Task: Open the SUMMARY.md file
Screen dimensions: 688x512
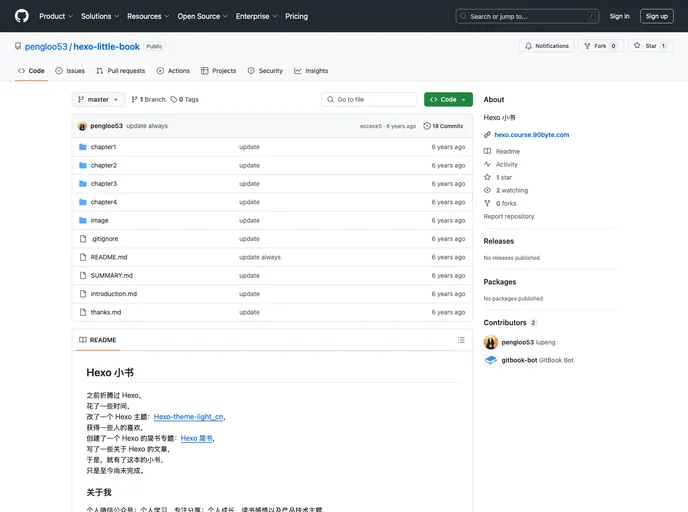Action: [x=111, y=276]
